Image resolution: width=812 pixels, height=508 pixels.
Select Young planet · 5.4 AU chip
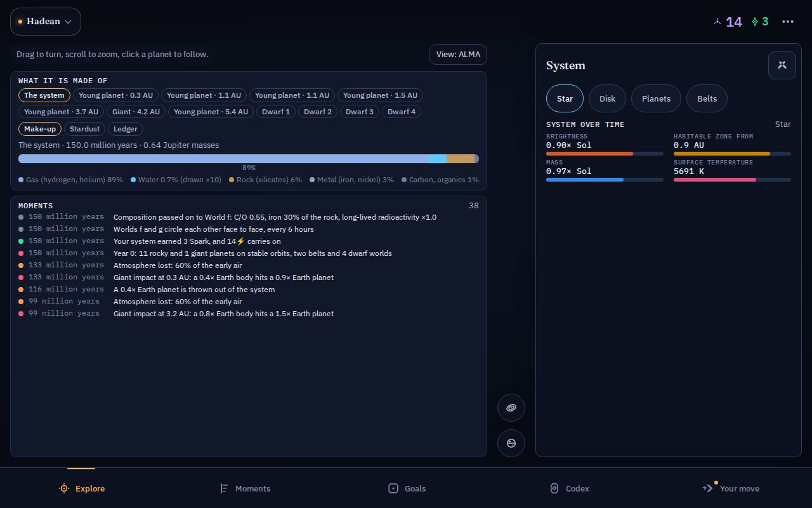(211, 112)
